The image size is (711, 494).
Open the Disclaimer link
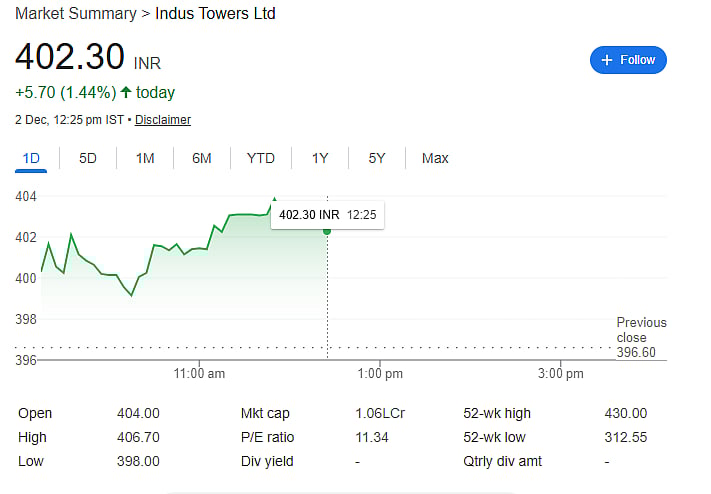(163, 120)
